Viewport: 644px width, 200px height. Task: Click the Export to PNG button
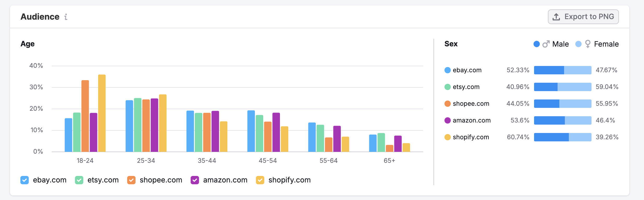point(583,16)
